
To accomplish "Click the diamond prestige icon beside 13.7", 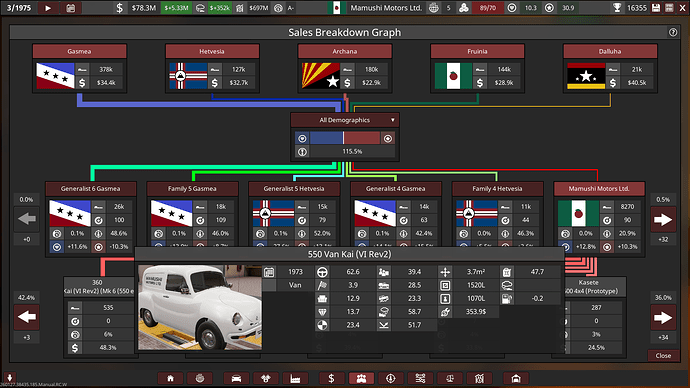I will pos(322,311).
